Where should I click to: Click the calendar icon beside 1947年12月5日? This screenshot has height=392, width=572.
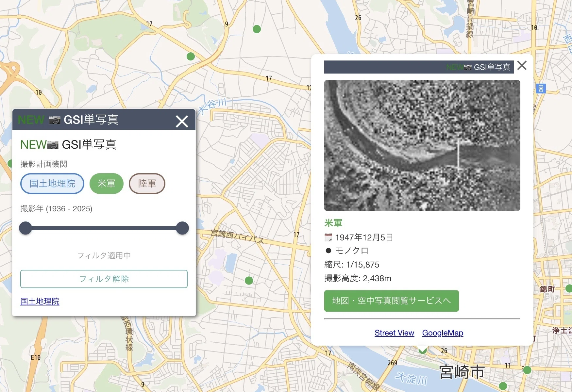click(328, 237)
